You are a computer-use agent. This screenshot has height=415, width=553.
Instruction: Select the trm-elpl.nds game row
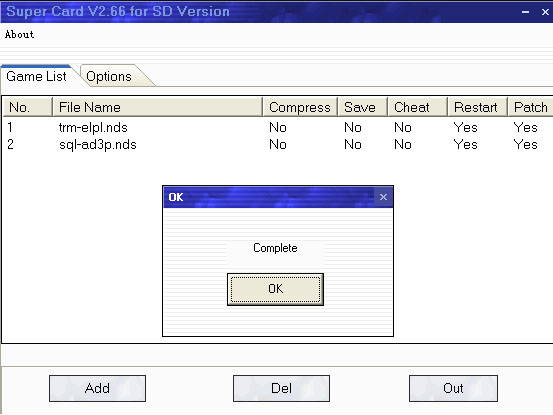[278, 127]
